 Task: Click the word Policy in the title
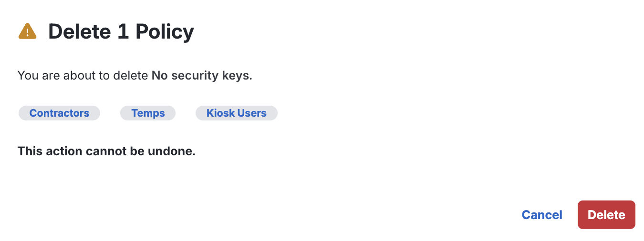tap(165, 32)
